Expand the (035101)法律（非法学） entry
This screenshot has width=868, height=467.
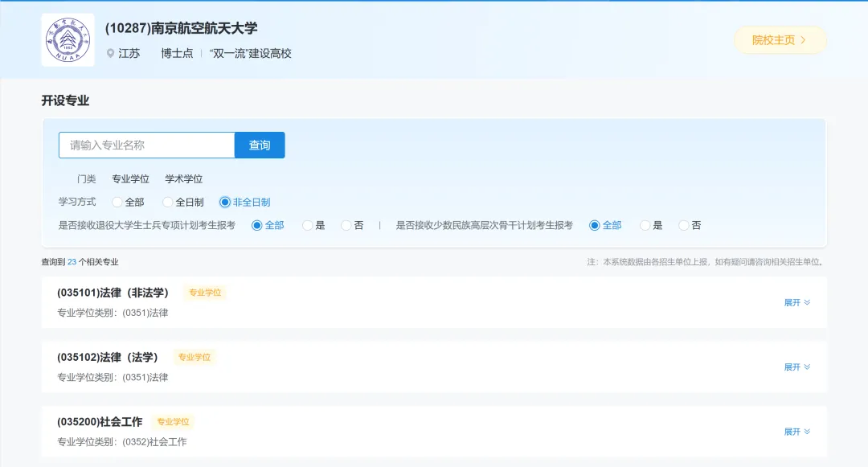[x=797, y=303]
